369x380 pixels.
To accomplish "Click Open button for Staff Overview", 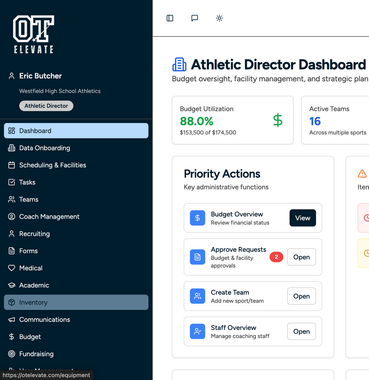I will click(301, 331).
